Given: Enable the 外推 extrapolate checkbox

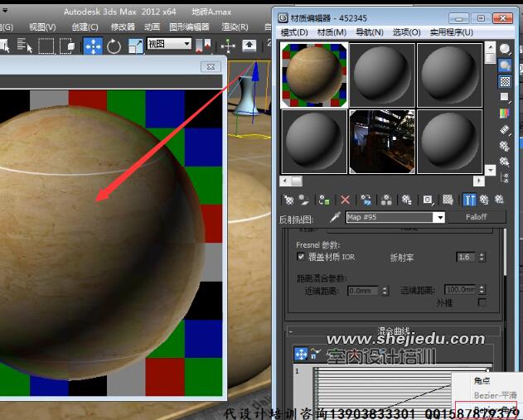Looking at the screenshot, I should pos(482,302).
